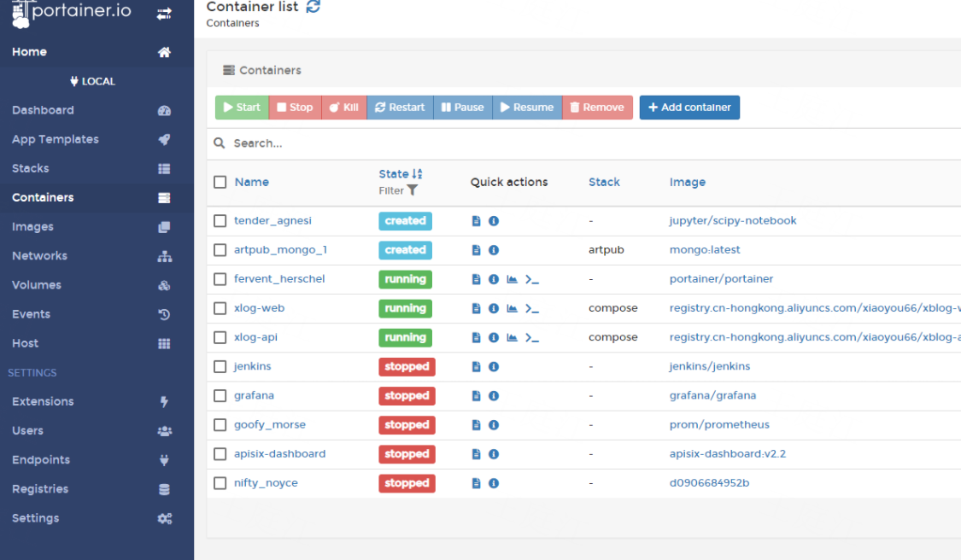Toggle the sidebar collapse arrows icon
Viewport: 961px width, 560px height.
[164, 14]
